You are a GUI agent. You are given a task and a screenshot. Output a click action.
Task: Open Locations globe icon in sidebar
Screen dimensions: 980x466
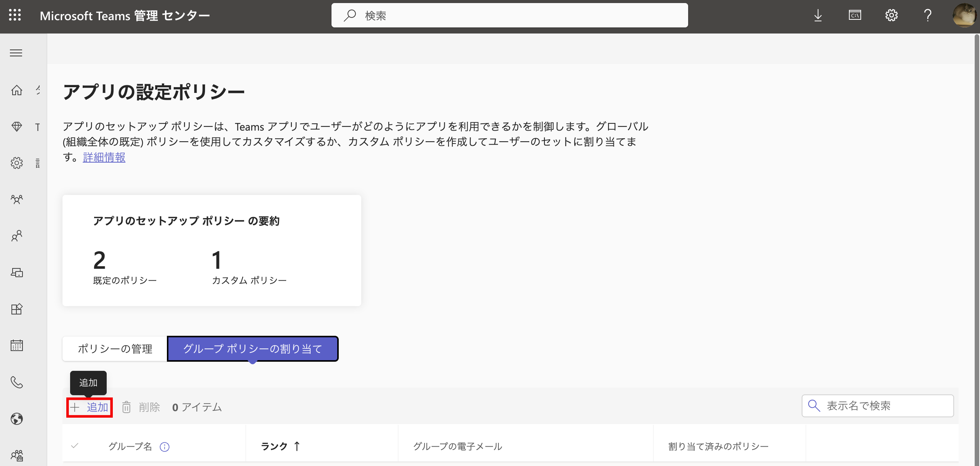point(17,419)
